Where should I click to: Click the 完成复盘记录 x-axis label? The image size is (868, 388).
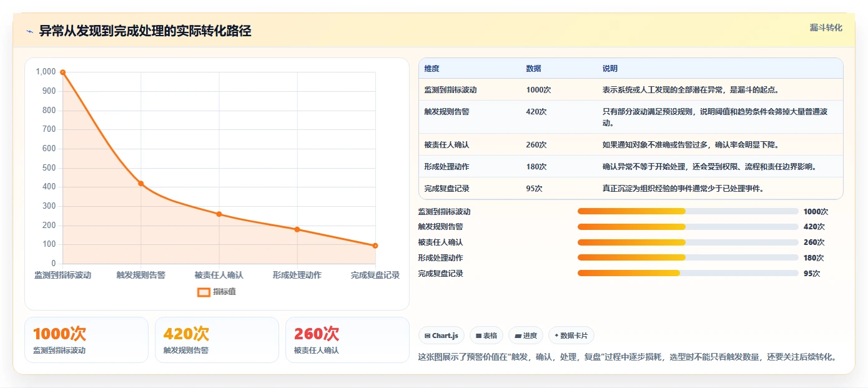point(375,275)
